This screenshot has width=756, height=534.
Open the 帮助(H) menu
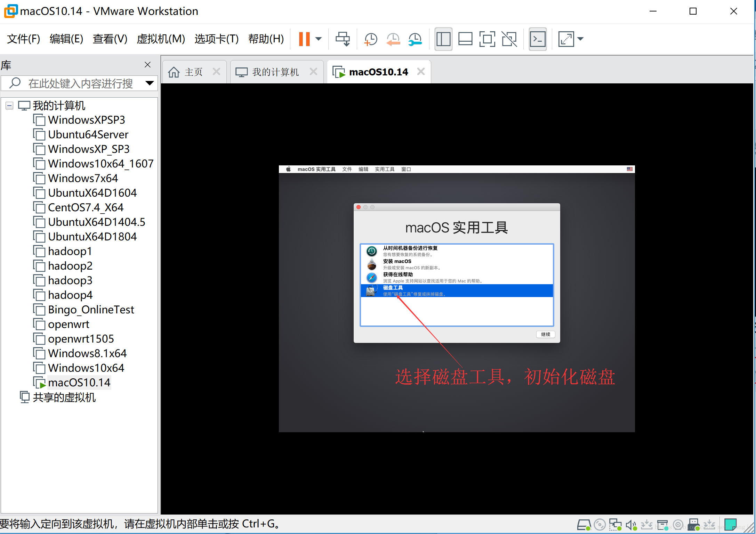point(266,39)
